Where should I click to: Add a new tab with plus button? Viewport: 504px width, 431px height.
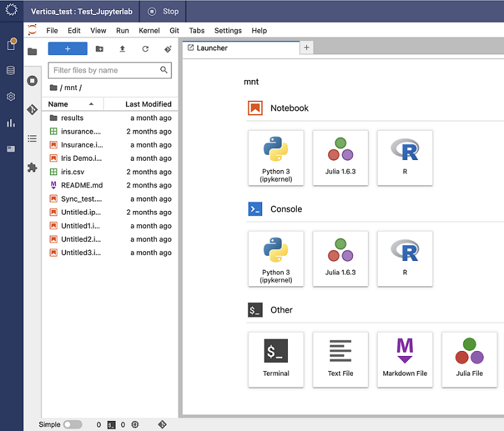pyautogui.click(x=307, y=47)
